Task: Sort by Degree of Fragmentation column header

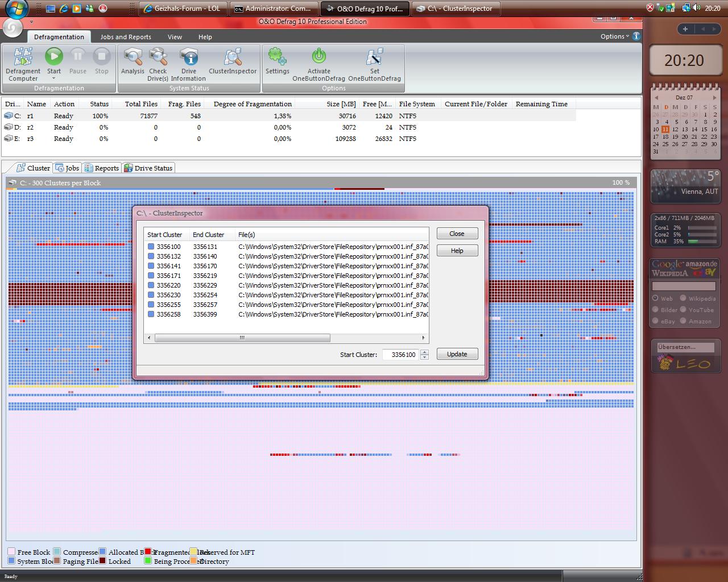Action: pos(253,104)
